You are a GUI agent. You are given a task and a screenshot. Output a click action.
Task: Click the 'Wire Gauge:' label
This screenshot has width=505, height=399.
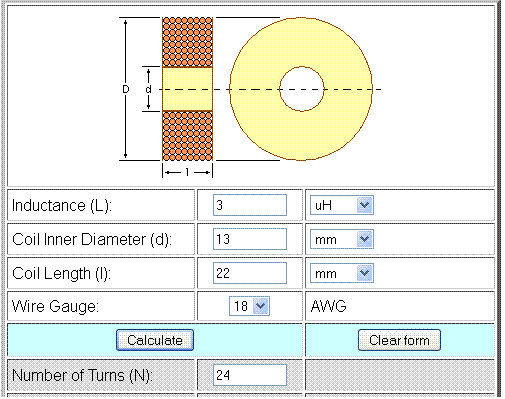tap(55, 306)
